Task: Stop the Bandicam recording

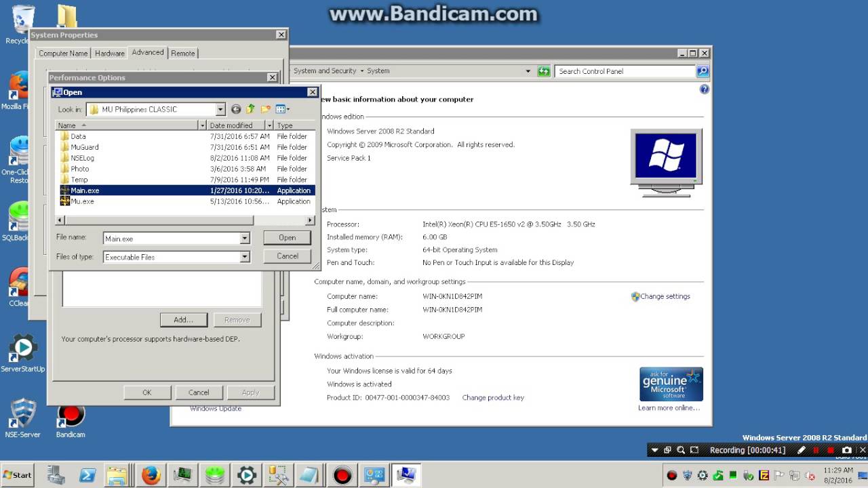Action: [x=831, y=450]
